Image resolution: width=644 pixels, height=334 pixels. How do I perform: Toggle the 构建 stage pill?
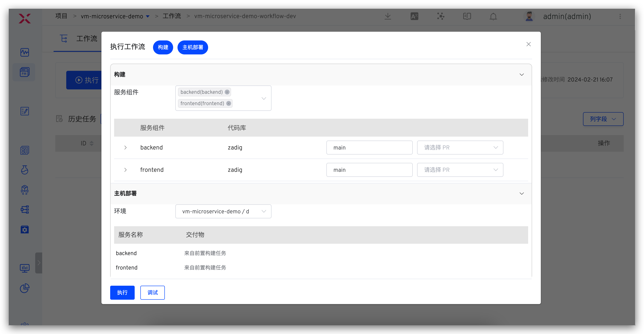tap(163, 47)
